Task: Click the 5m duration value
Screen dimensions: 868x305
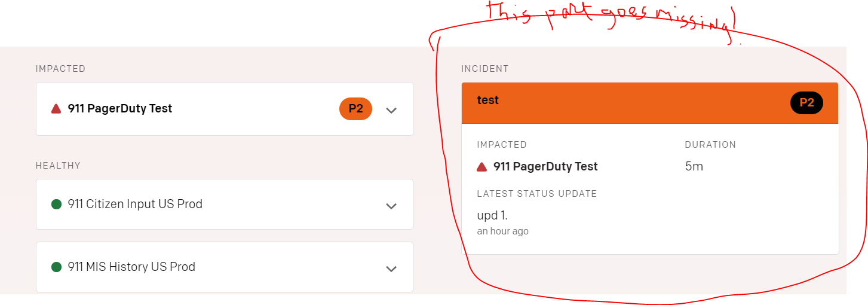Action: coord(694,167)
